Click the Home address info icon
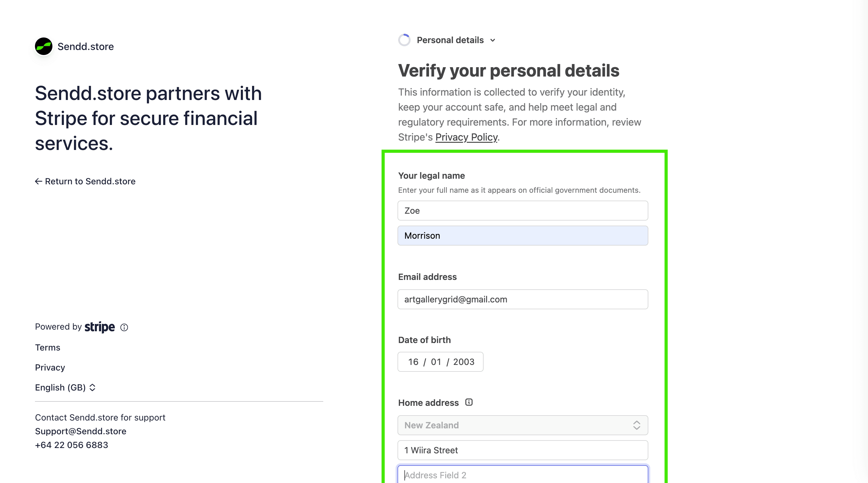Screen dimensions: 868x483 (x=469, y=402)
